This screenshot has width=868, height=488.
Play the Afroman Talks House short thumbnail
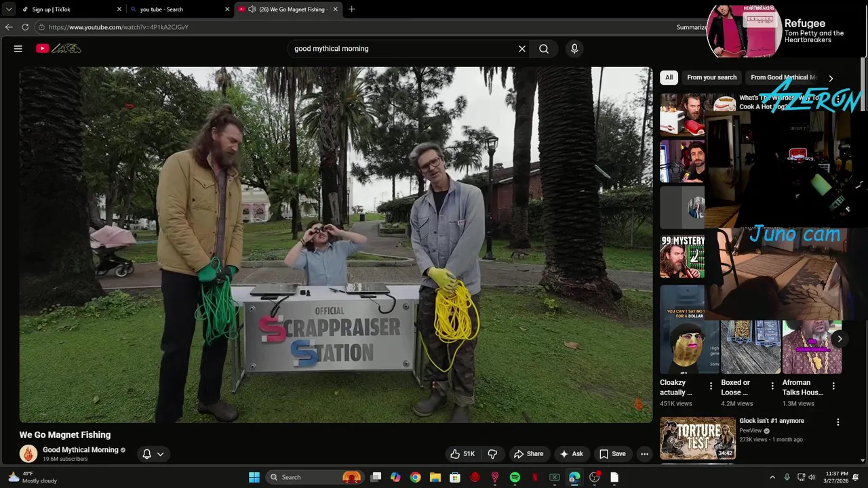(x=812, y=347)
